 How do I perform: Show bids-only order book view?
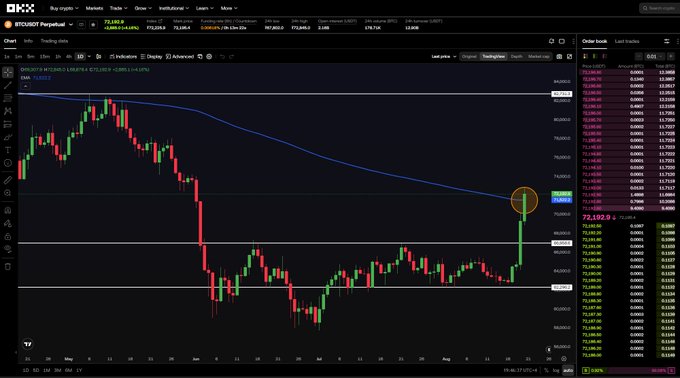click(x=595, y=56)
